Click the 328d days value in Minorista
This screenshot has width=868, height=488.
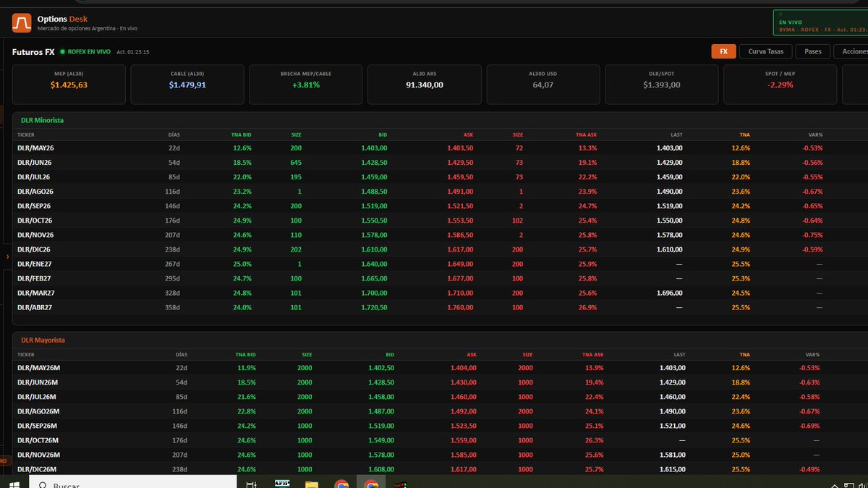(174, 293)
